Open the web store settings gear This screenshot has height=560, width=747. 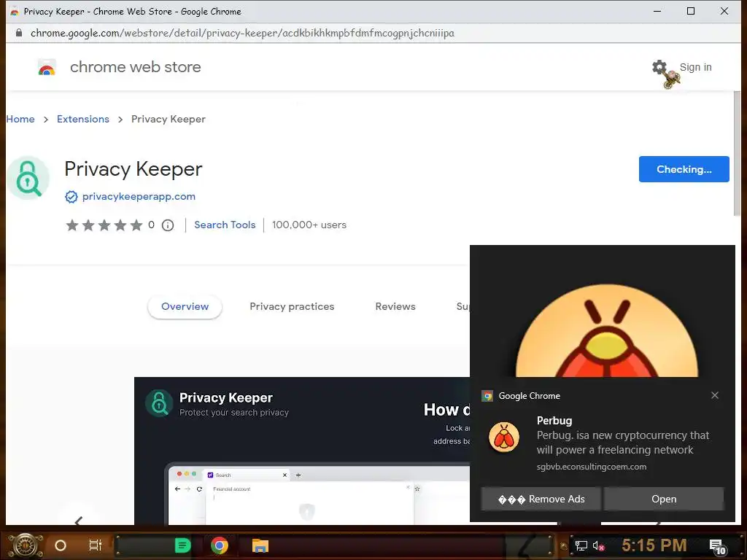(659, 67)
